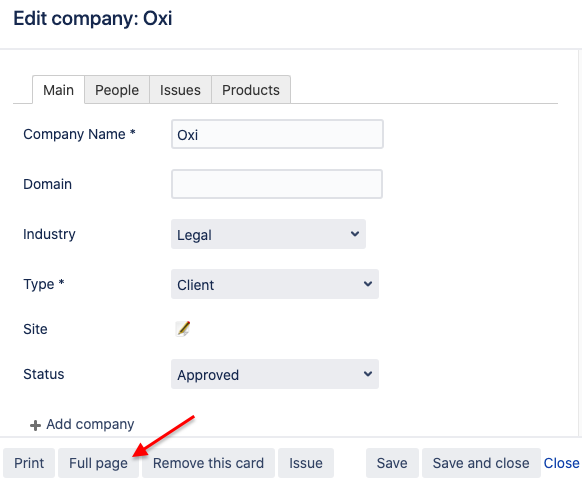Click the Close link
Image resolution: width=582 pixels, height=483 pixels.
pos(561,463)
